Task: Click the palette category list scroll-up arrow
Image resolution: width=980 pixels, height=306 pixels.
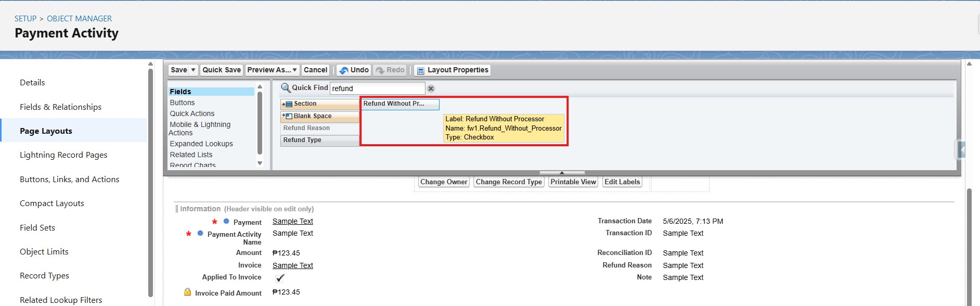Action: pyautogui.click(x=260, y=87)
